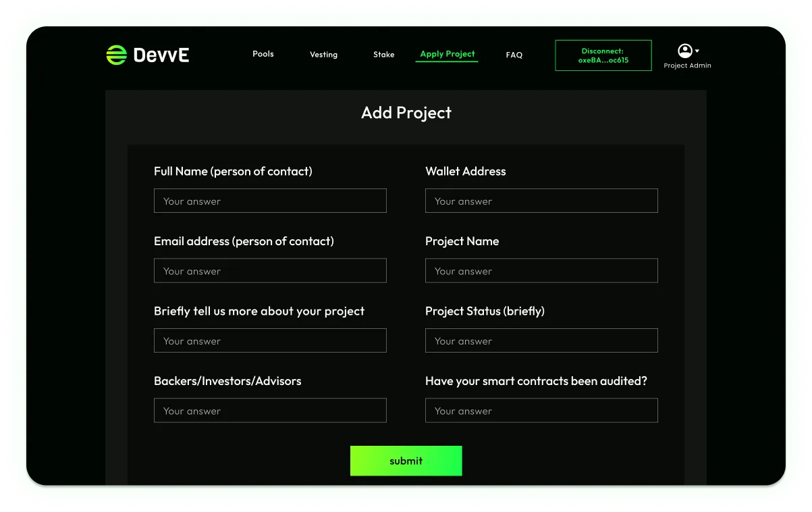Screen dimensions: 812x512
Task: Click the Email address answer field
Action: point(270,270)
